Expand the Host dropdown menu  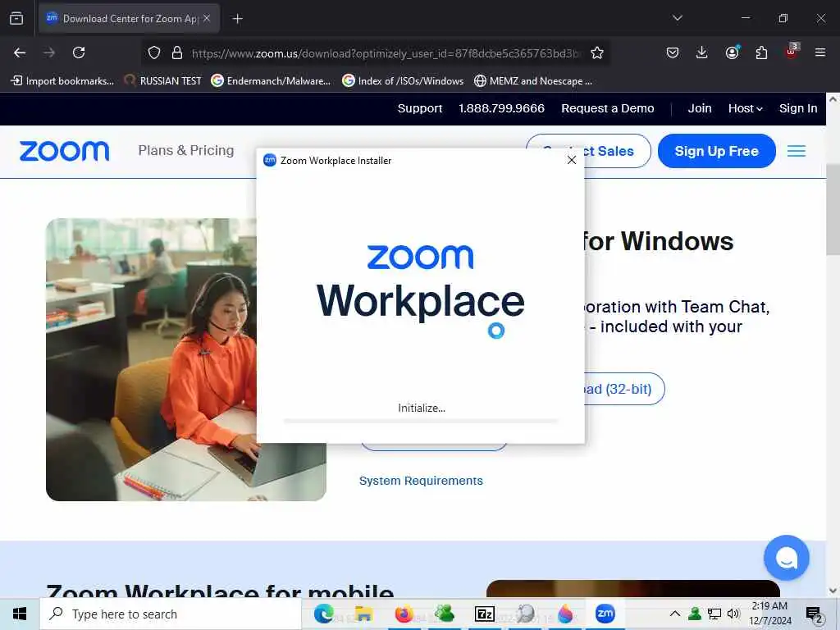(x=745, y=108)
